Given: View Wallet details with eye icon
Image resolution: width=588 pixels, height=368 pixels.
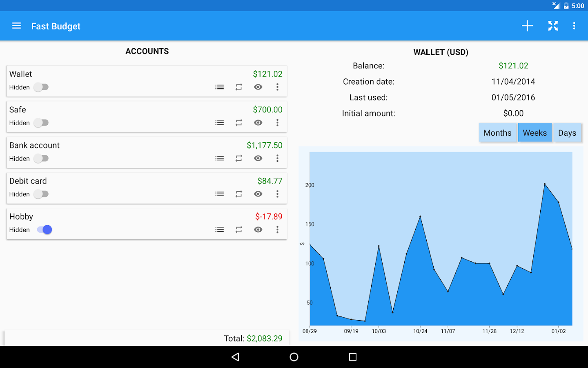Looking at the screenshot, I should (258, 87).
